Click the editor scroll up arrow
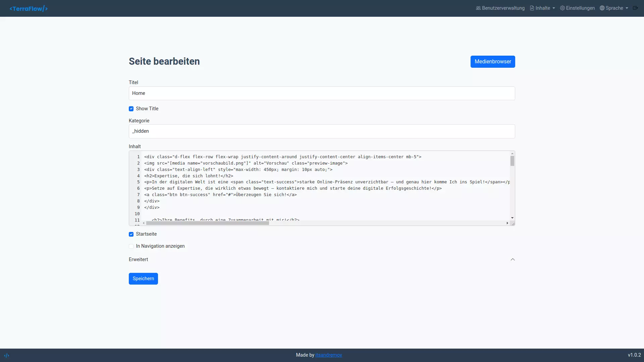This screenshot has height=362, width=644. click(512, 154)
